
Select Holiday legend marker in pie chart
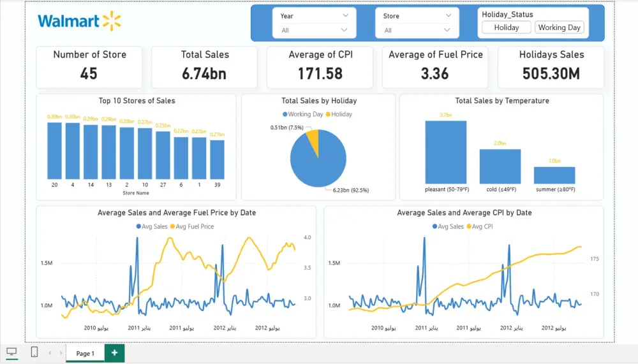[328, 114]
